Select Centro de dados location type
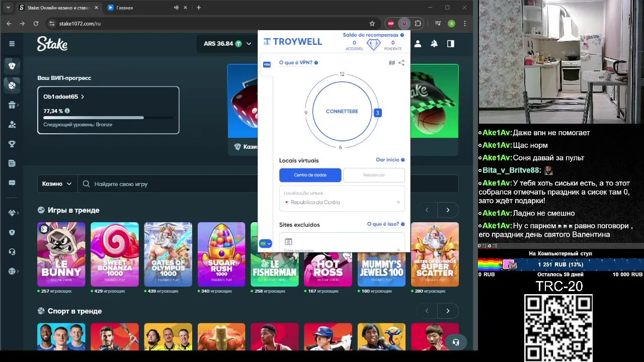644x362 pixels. point(310,175)
